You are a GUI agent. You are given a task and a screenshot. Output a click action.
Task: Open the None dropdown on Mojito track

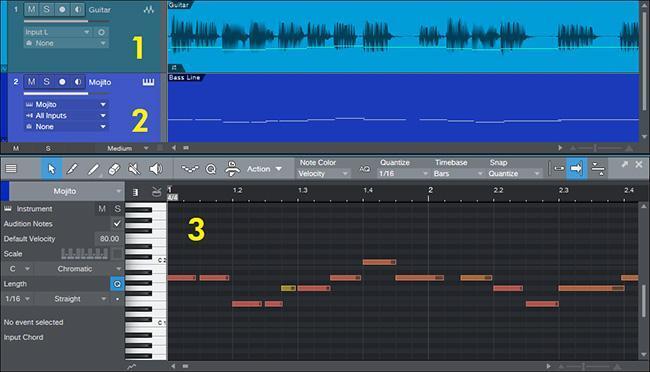[66, 127]
